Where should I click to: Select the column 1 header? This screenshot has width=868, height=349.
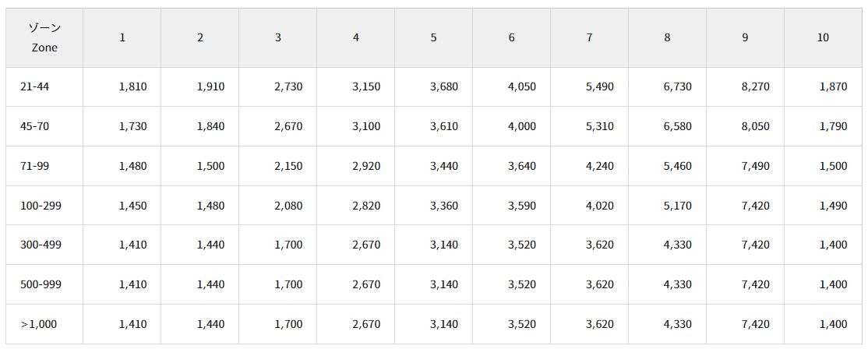[x=122, y=37]
